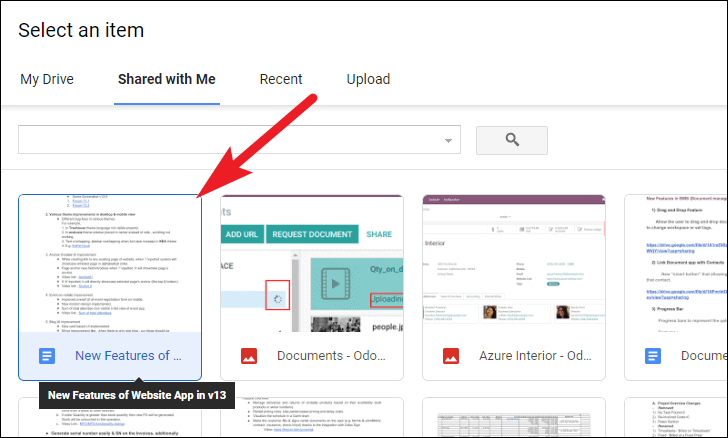Click the search text field
The image size is (728, 438).
239,139
